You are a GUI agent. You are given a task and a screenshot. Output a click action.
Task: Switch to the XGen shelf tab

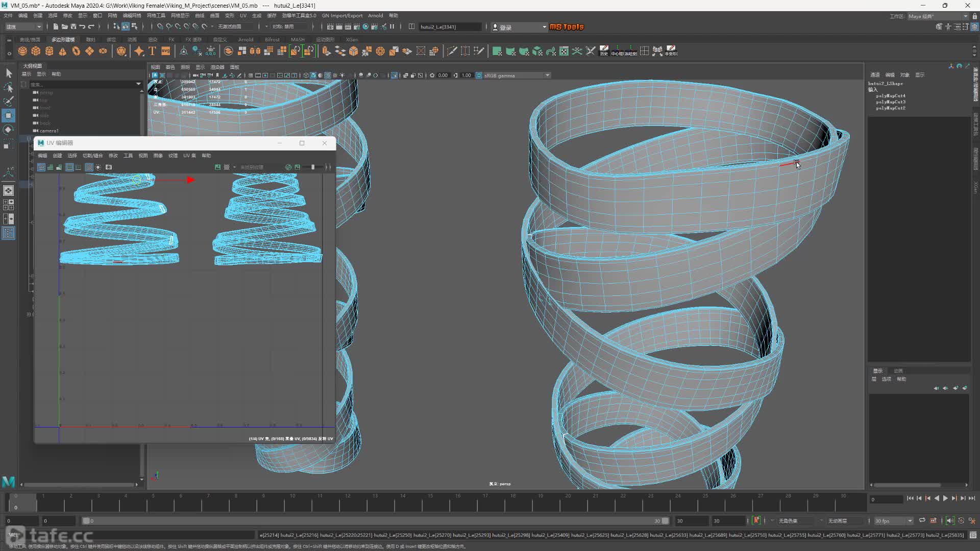click(x=352, y=39)
